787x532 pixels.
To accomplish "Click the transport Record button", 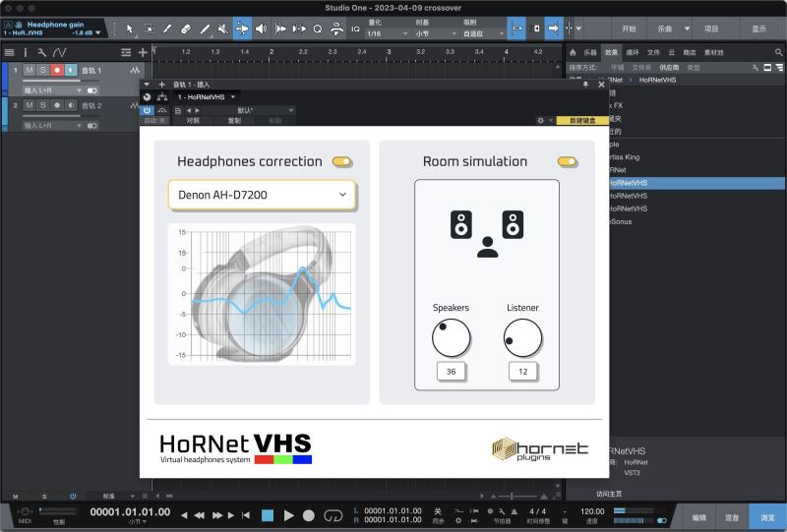I will (x=309, y=515).
